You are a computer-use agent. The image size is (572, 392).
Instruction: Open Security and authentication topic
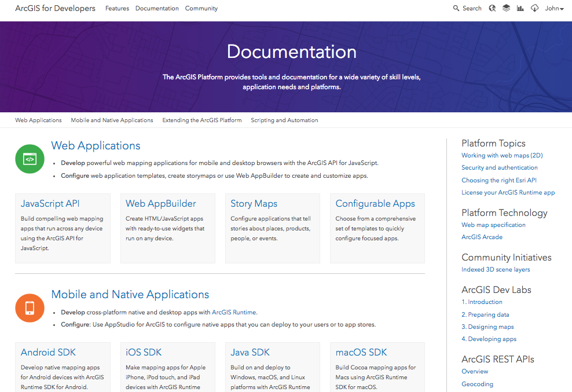500,167
